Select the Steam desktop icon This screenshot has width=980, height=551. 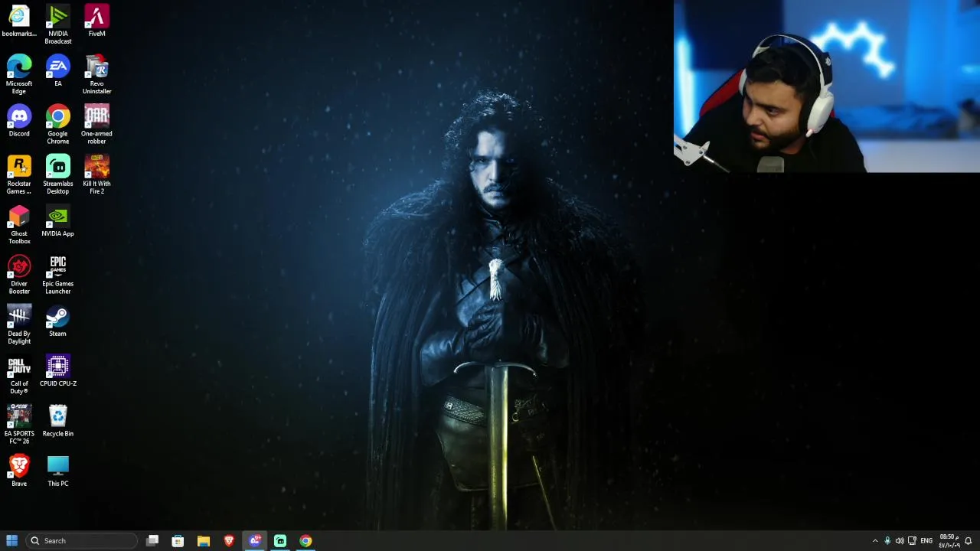(x=58, y=321)
